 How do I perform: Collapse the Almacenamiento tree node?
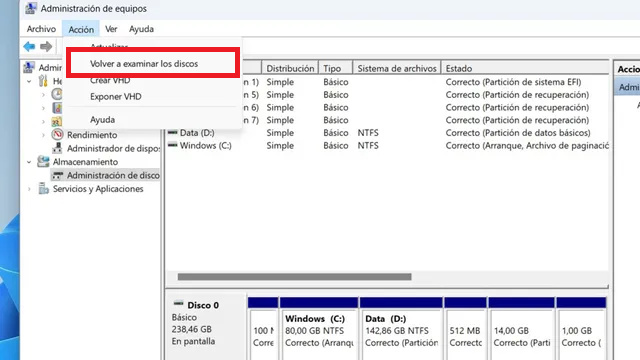tap(29, 162)
